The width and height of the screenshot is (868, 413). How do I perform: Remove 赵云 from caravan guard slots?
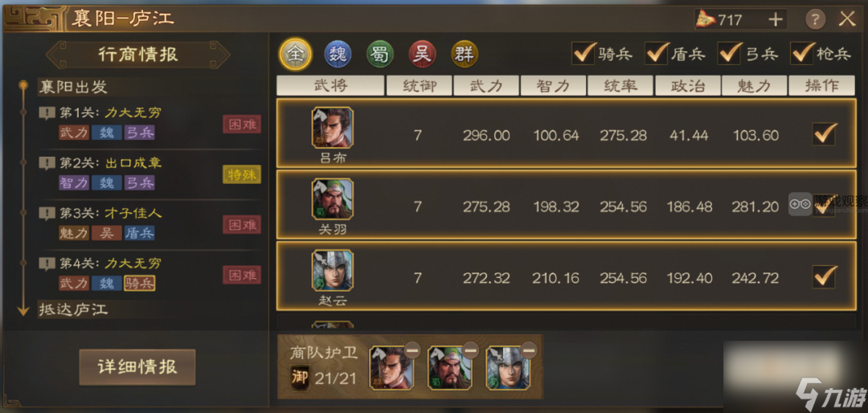529,350
